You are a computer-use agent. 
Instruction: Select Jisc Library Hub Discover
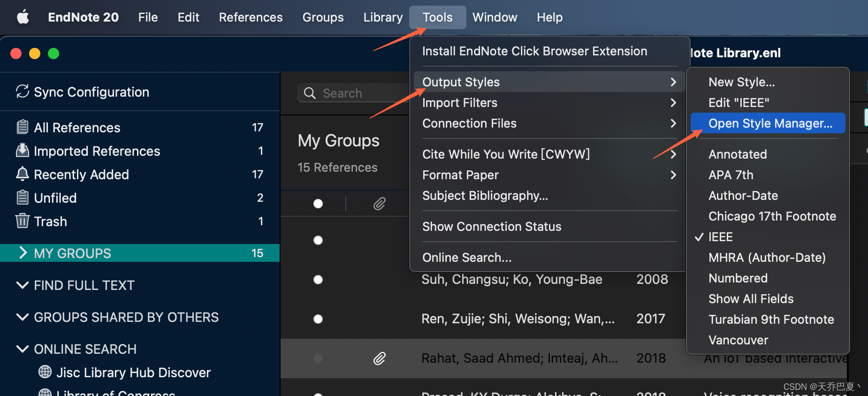(133, 373)
